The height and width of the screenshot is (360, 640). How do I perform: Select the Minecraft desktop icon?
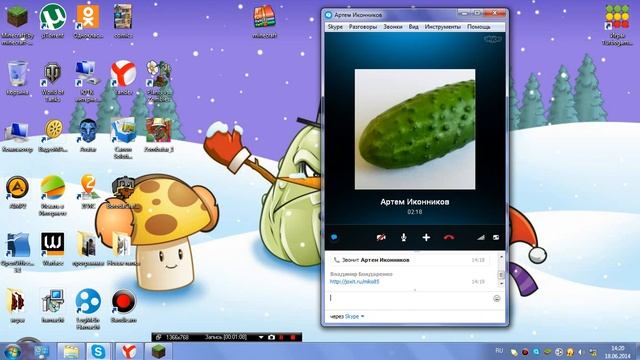[x=17, y=23]
